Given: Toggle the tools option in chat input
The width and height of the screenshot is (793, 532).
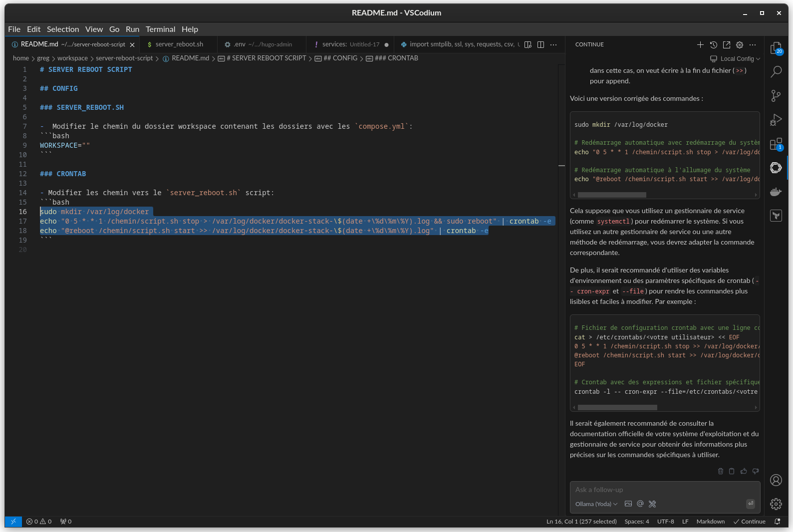Looking at the screenshot, I should 652,504.
